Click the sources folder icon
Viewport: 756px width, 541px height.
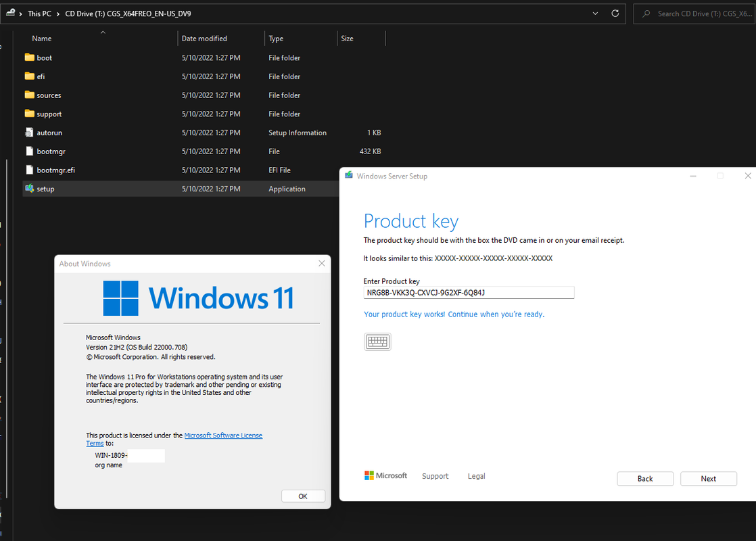(x=29, y=95)
